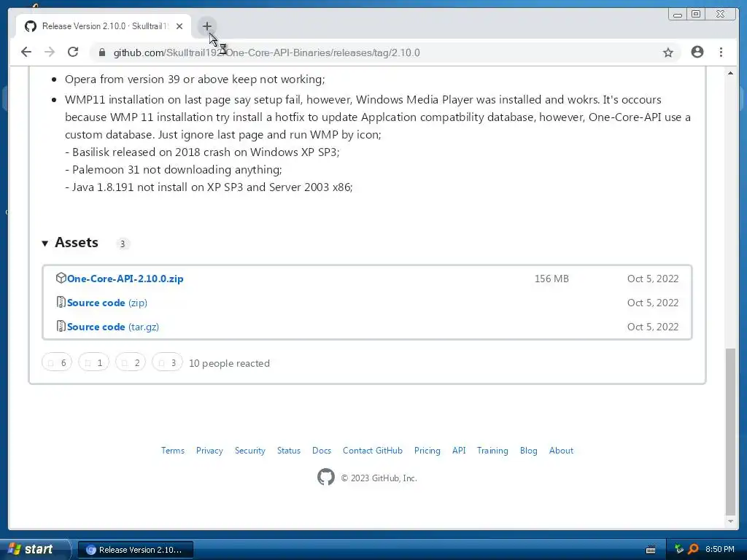
Task: Open the API footer link
Action: (x=459, y=451)
